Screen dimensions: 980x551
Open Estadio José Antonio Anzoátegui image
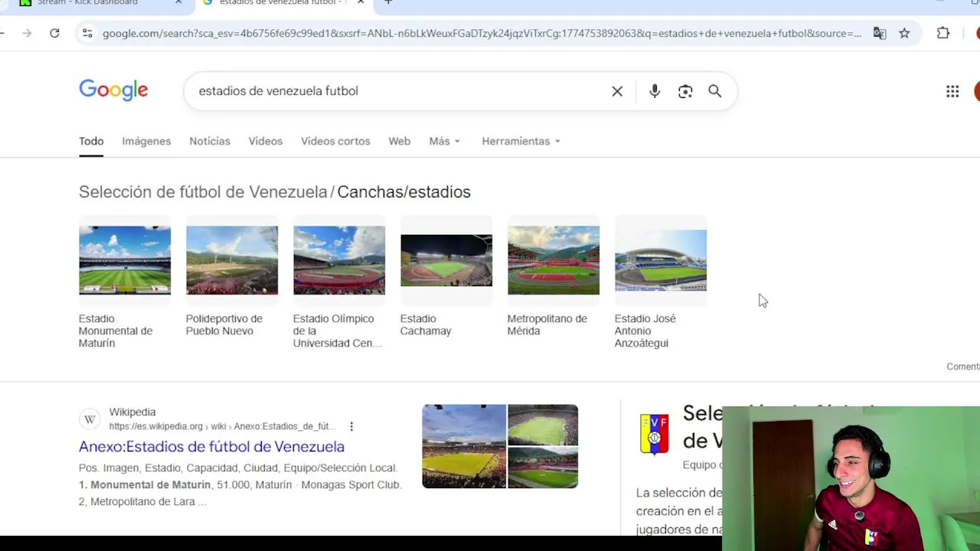[661, 260]
